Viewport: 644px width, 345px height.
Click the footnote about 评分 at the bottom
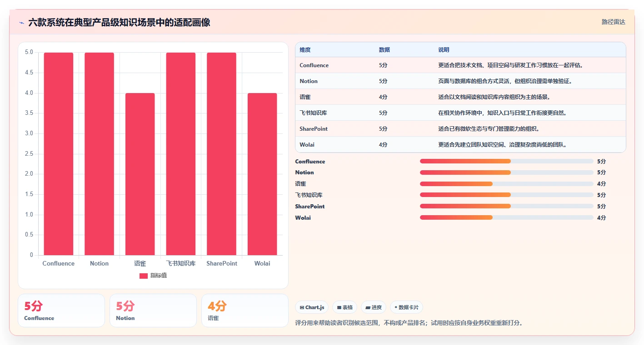409,323
